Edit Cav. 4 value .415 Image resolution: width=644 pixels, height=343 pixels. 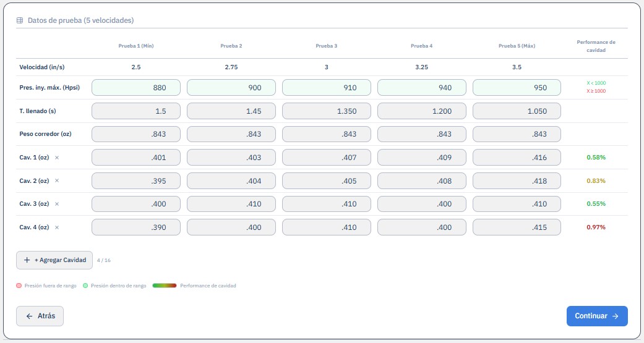click(517, 227)
